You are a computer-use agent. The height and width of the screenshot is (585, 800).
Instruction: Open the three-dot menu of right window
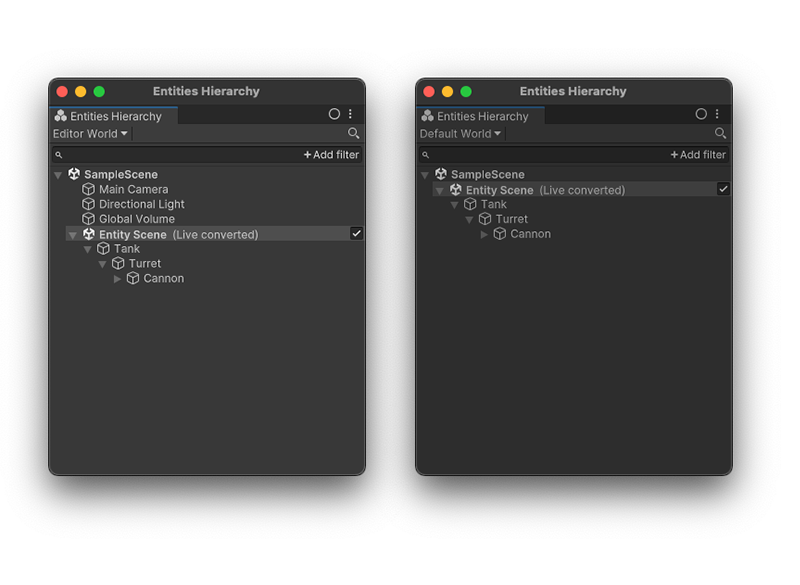[x=717, y=113]
